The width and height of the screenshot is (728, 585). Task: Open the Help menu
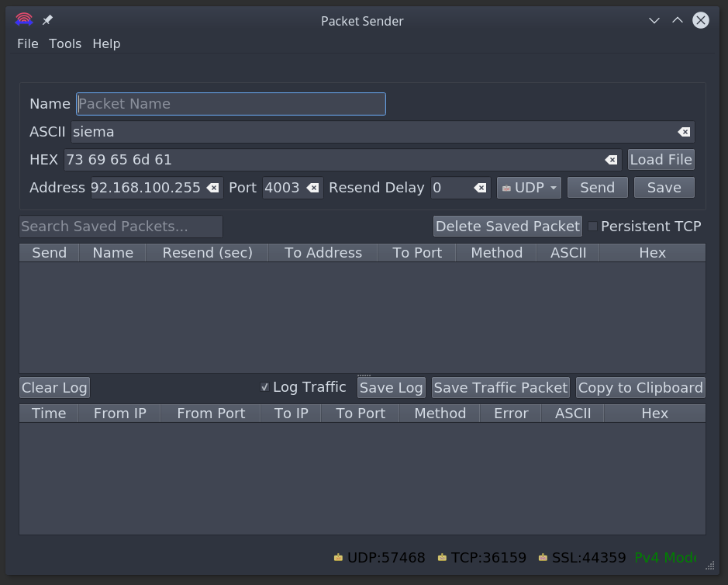click(x=106, y=43)
